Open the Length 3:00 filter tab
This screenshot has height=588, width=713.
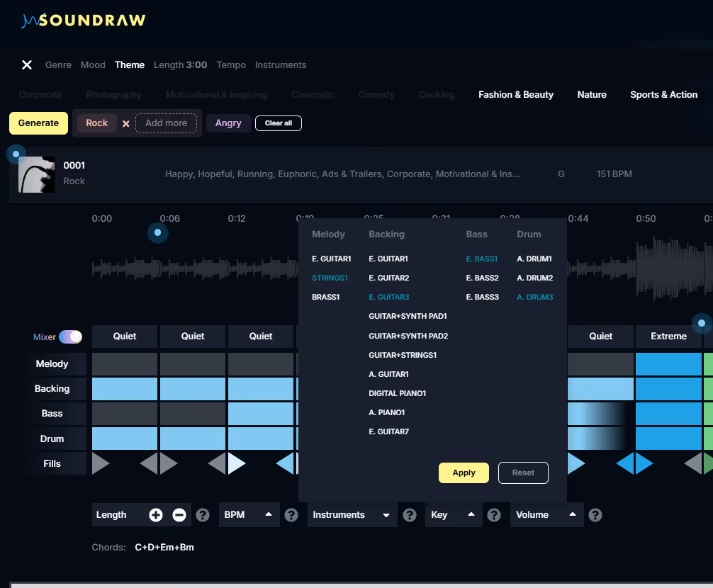point(180,65)
